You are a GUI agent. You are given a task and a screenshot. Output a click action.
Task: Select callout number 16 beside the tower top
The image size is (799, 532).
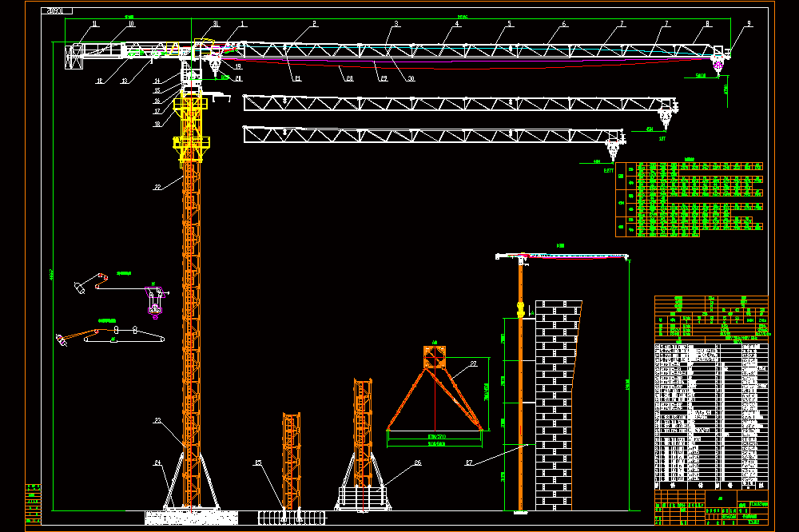(157, 101)
